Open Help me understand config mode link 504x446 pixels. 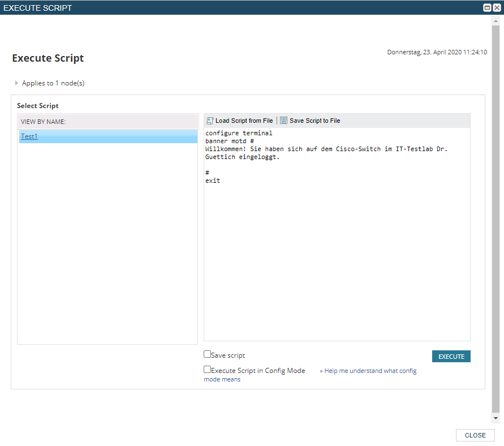click(x=368, y=371)
